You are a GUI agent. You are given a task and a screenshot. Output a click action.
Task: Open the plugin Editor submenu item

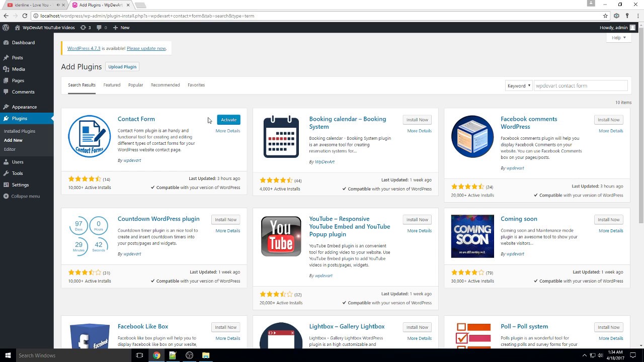click(x=10, y=149)
